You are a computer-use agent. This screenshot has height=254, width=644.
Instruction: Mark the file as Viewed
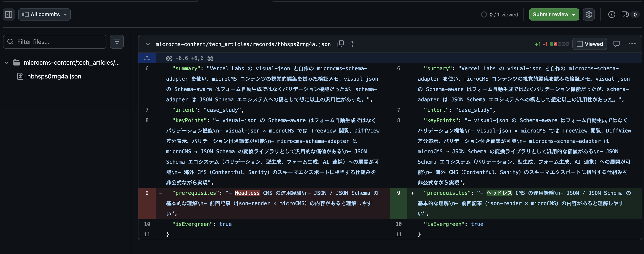[589, 44]
